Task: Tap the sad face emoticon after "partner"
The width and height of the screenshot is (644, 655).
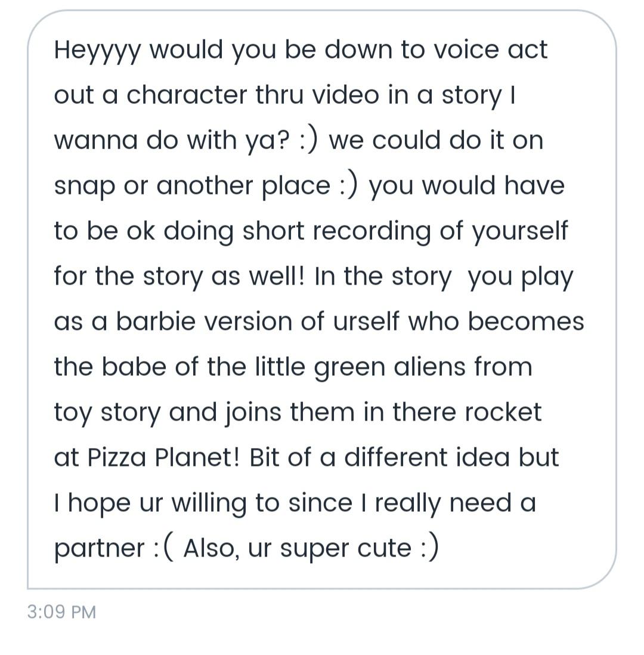Action: tap(163, 548)
